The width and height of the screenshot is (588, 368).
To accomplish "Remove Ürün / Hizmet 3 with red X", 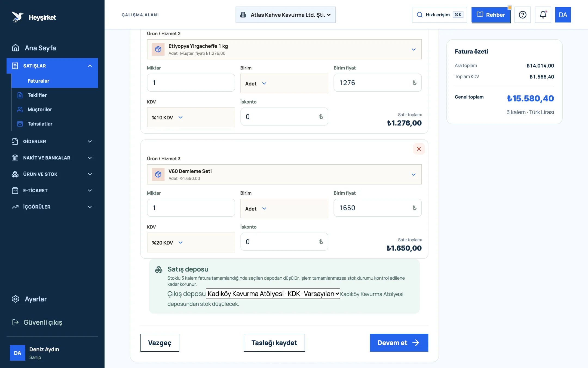I will [x=419, y=149].
